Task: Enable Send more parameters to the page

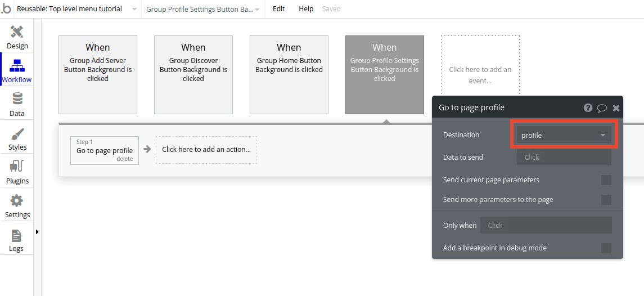Action: [606, 200]
